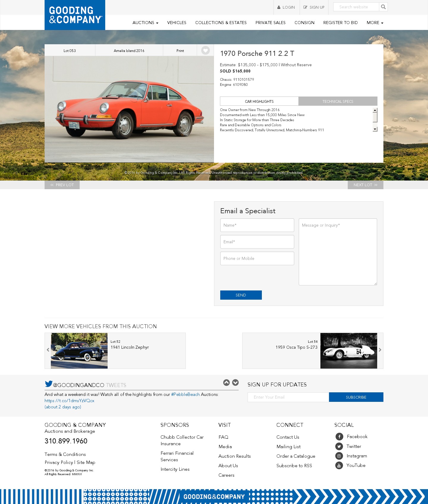Open the Media link
The width and height of the screenshot is (428, 504).
pos(225,447)
